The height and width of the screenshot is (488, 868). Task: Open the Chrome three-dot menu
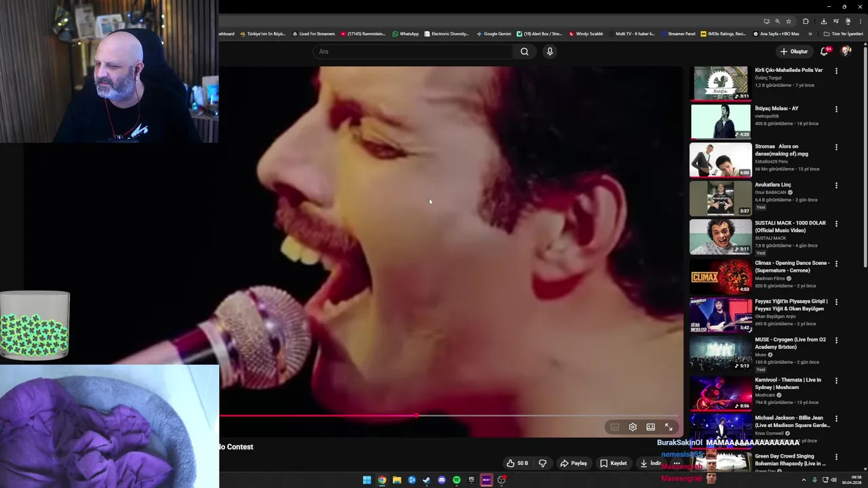[859, 21]
